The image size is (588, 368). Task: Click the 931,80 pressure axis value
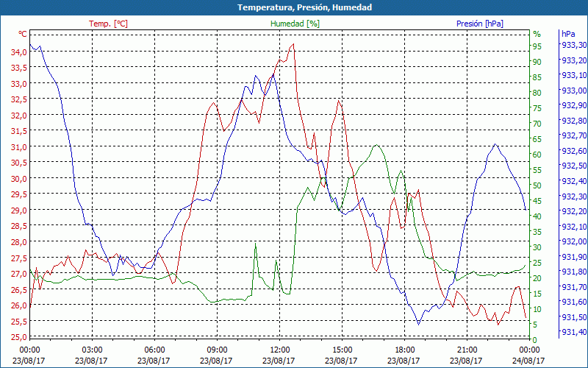coord(574,272)
